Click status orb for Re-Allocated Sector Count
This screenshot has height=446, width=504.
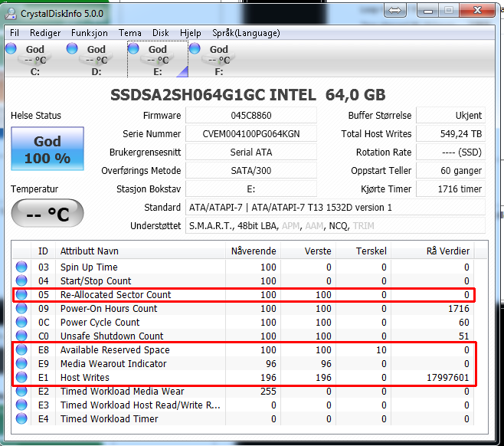(21, 294)
